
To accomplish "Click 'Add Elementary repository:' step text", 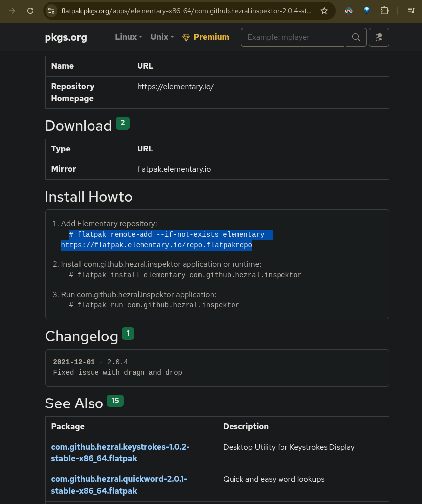I will click(x=109, y=224).
